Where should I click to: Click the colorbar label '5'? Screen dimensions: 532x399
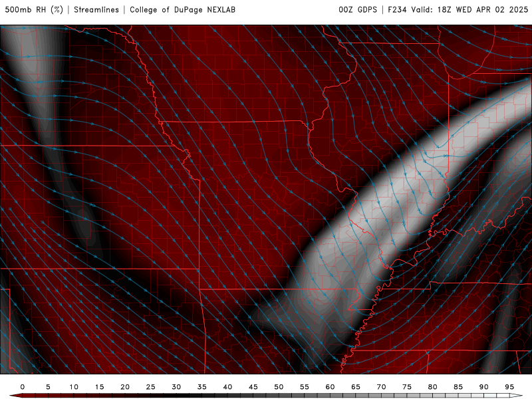[48, 387]
